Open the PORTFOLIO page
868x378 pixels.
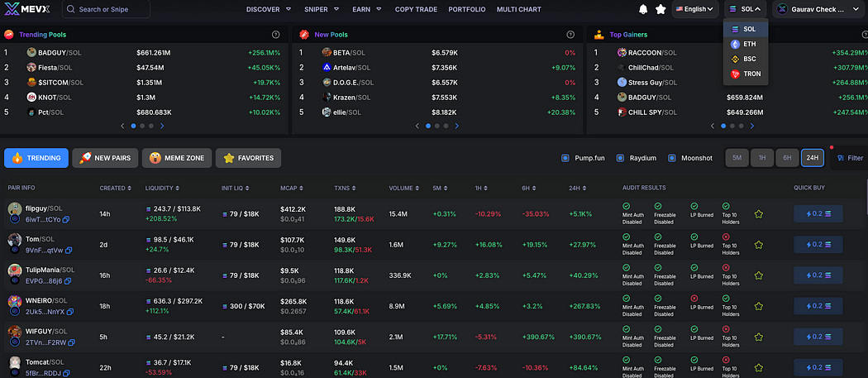[x=467, y=9]
